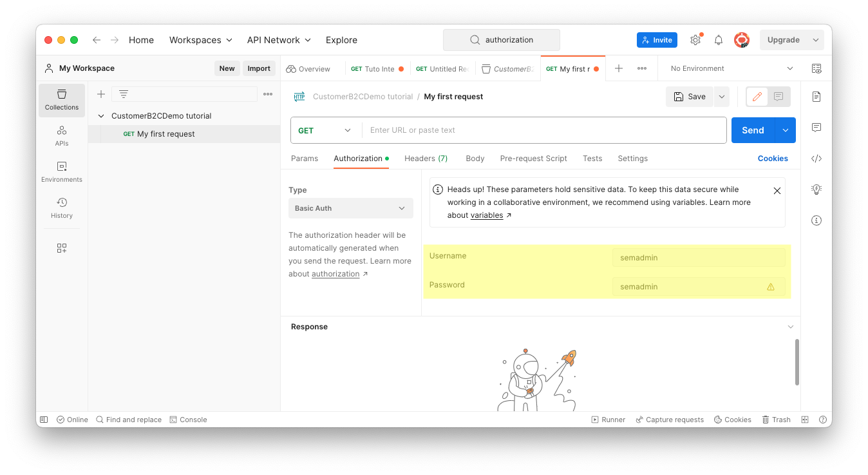
Task: Click the Invite button
Action: [657, 40]
